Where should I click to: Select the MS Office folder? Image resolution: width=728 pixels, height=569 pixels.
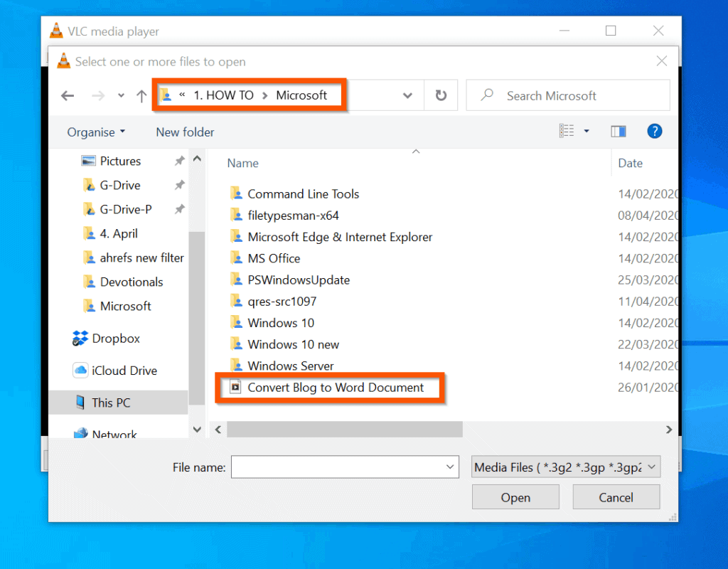274,258
